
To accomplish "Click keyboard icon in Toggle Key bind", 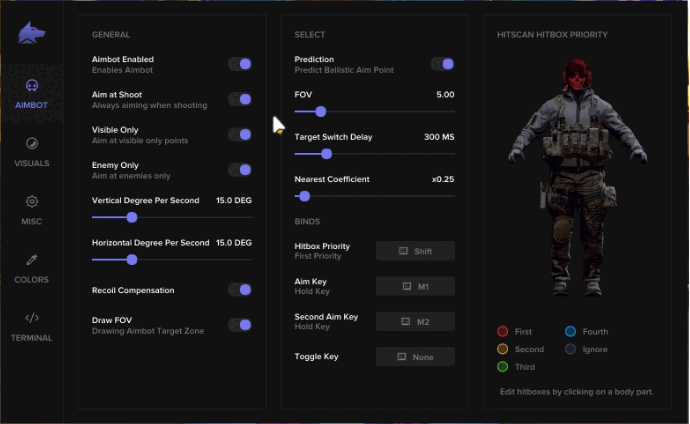I will point(402,357).
